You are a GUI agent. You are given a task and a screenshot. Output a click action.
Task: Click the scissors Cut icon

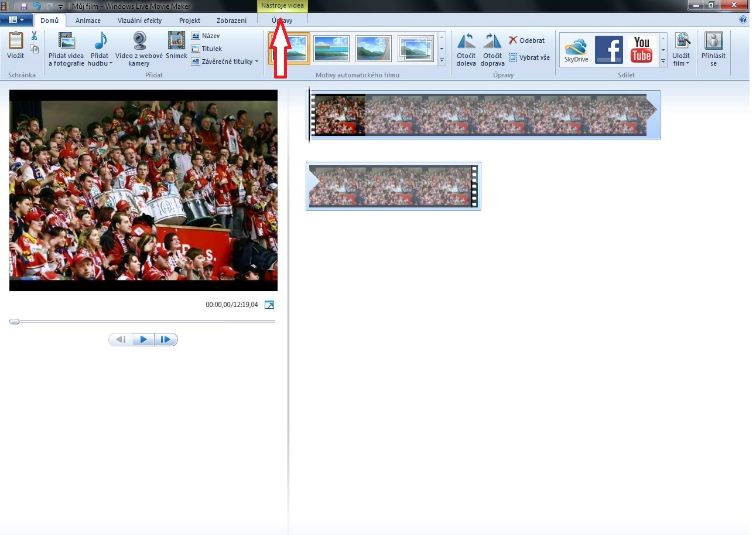click(x=34, y=37)
